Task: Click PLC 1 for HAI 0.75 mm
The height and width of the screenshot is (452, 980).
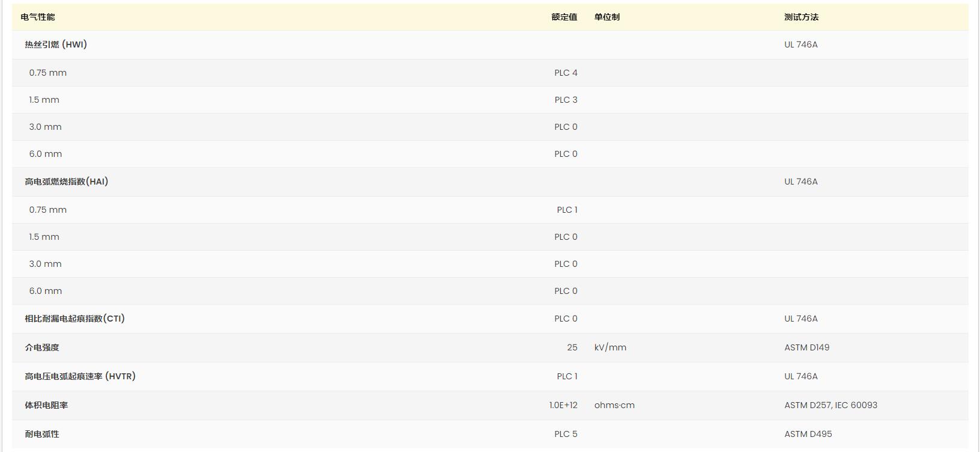Action: click(567, 210)
